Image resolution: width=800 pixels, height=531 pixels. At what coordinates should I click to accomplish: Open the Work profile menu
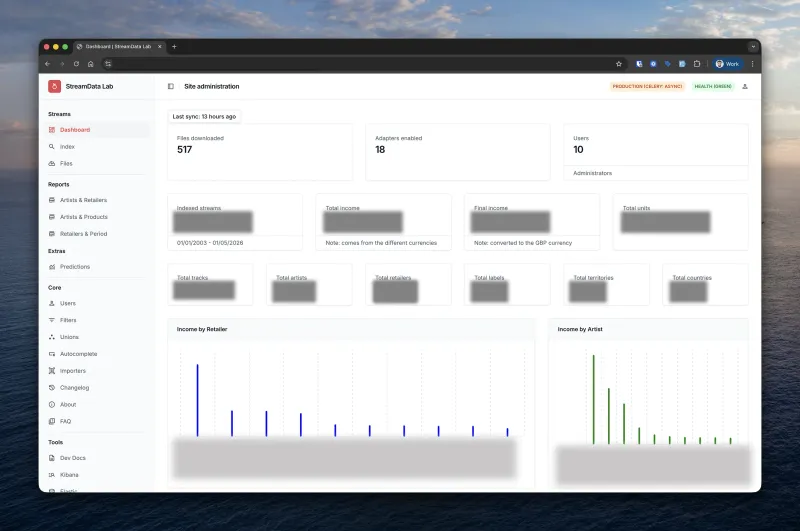(727, 64)
